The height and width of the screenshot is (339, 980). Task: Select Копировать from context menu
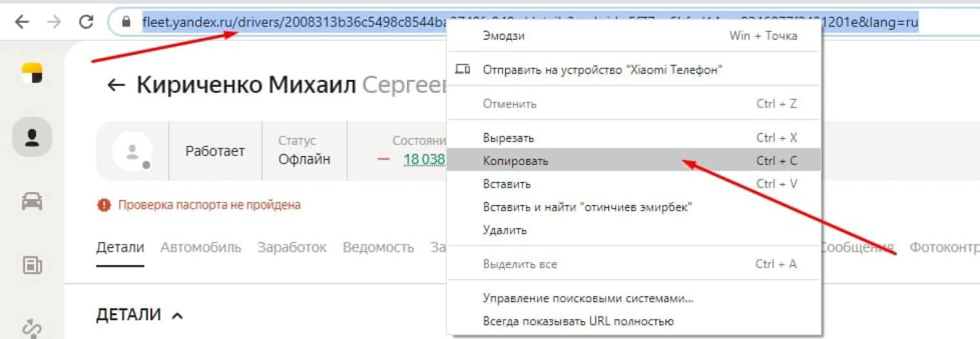pos(515,161)
